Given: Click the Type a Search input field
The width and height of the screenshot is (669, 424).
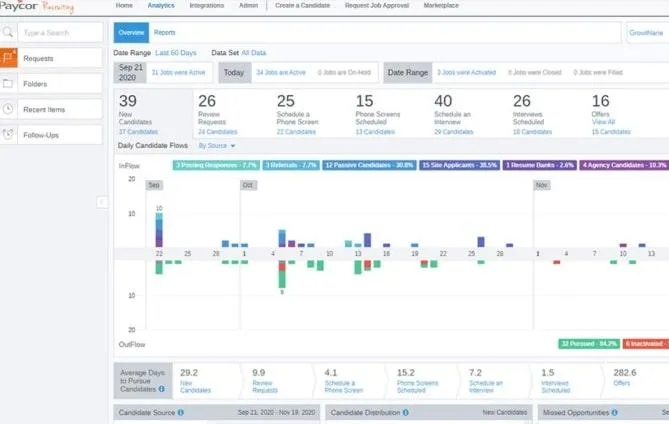Looking at the screenshot, I should click(60, 32).
